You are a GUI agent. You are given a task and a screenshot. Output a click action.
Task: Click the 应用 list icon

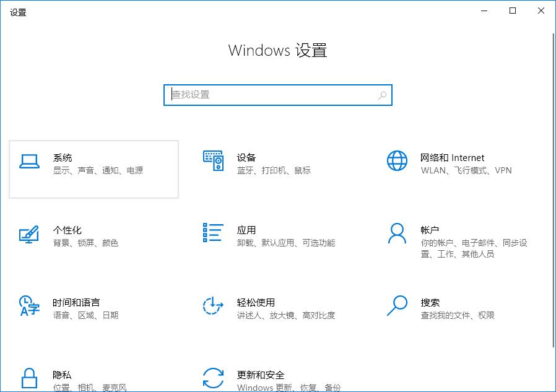click(x=213, y=233)
